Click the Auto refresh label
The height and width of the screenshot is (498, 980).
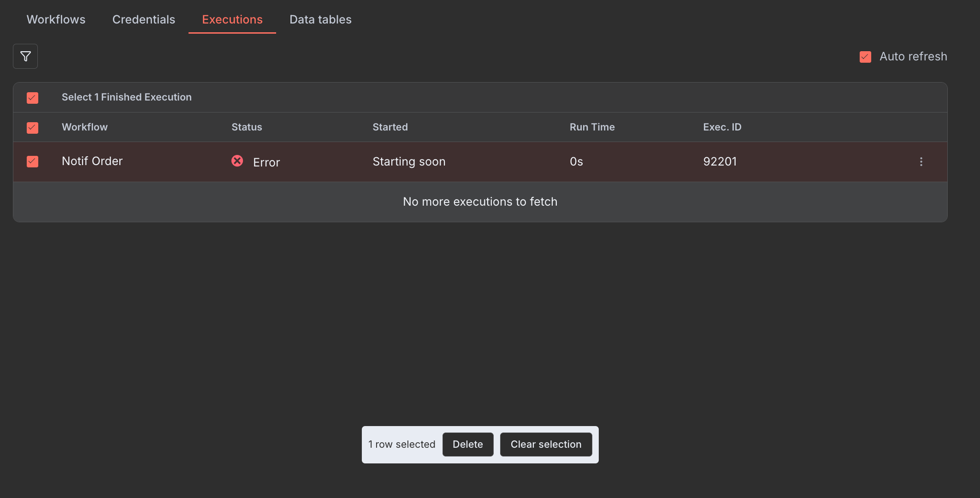[x=913, y=57]
